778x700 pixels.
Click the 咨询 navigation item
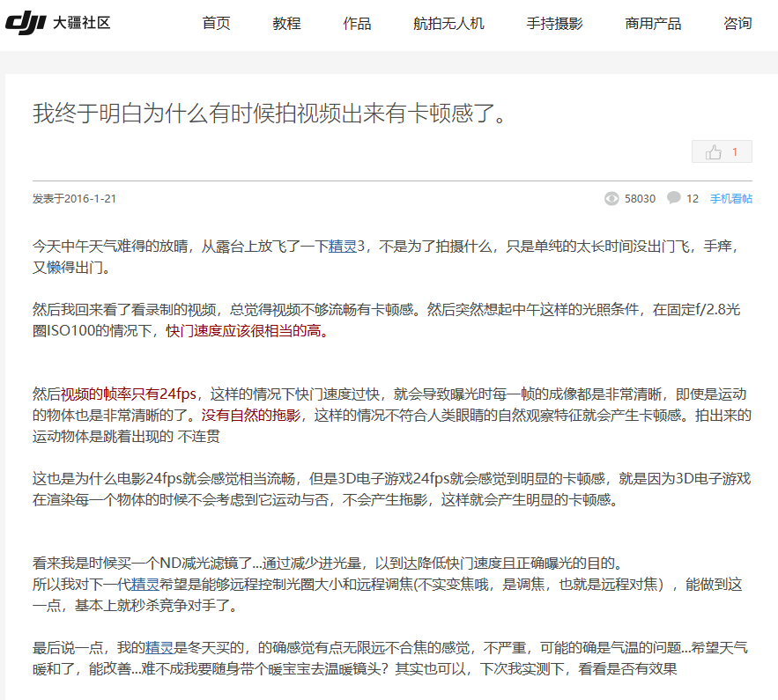tap(737, 23)
